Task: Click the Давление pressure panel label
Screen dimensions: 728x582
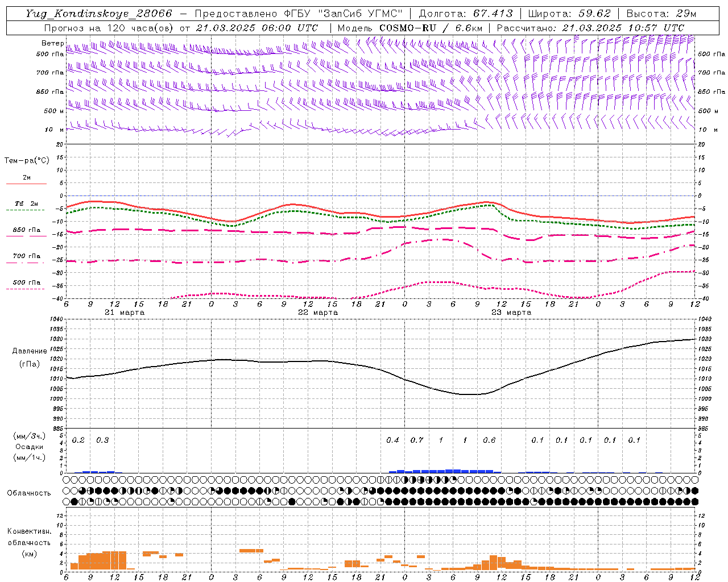Action: [30, 351]
